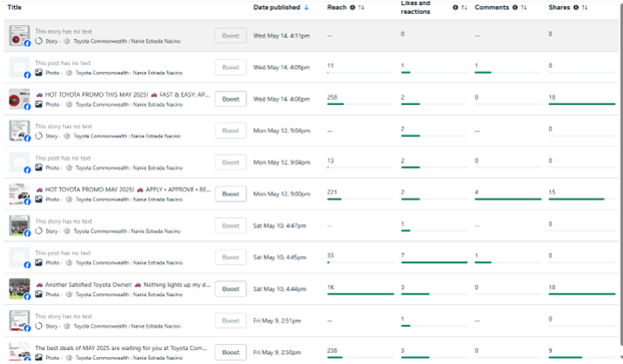
Task: Click reach value 221
Action: (x=331, y=192)
